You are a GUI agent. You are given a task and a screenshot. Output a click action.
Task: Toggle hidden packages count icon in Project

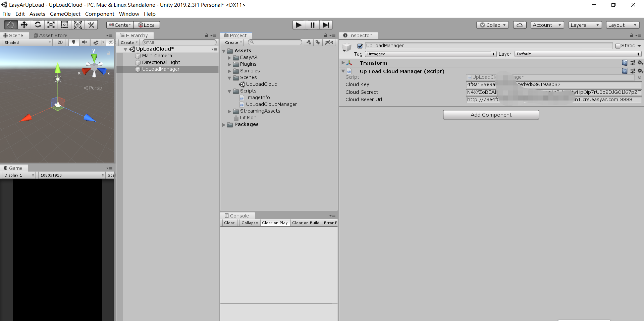329,43
